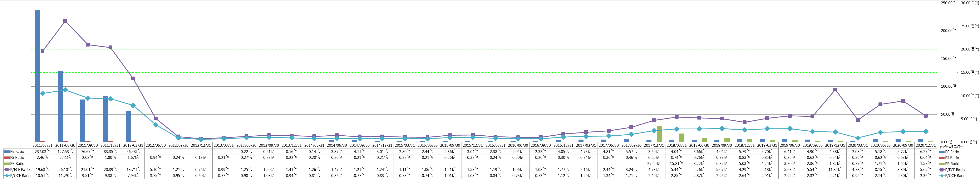The height and width of the screenshot is (179, 980).
Task: Select the 1.67倍 PS Ratio cell
Action: (x=133, y=158)
